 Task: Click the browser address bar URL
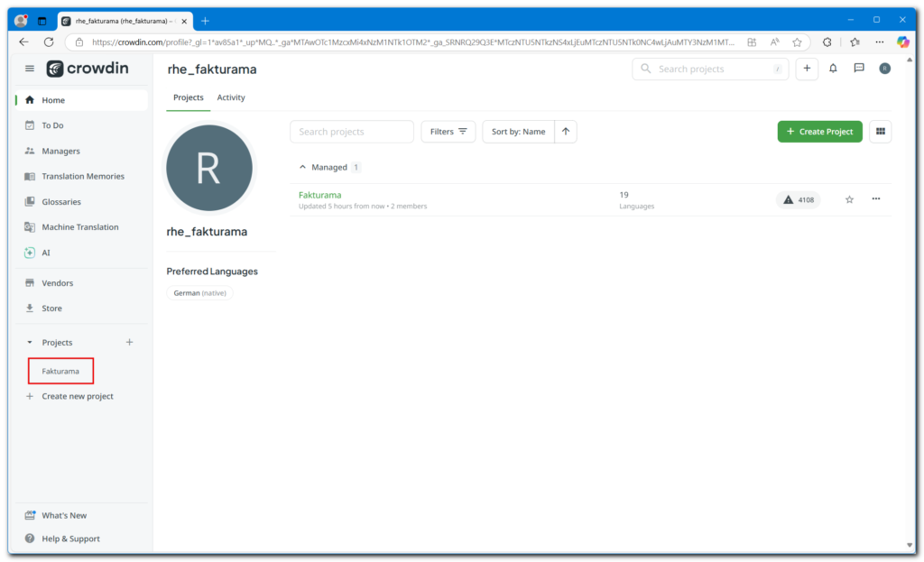coord(412,42)
